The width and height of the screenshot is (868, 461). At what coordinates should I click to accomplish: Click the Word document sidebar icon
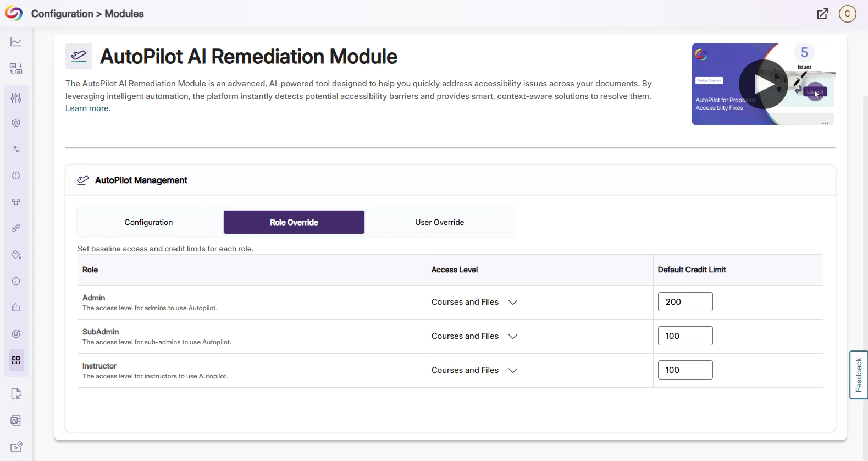[16, 420]
